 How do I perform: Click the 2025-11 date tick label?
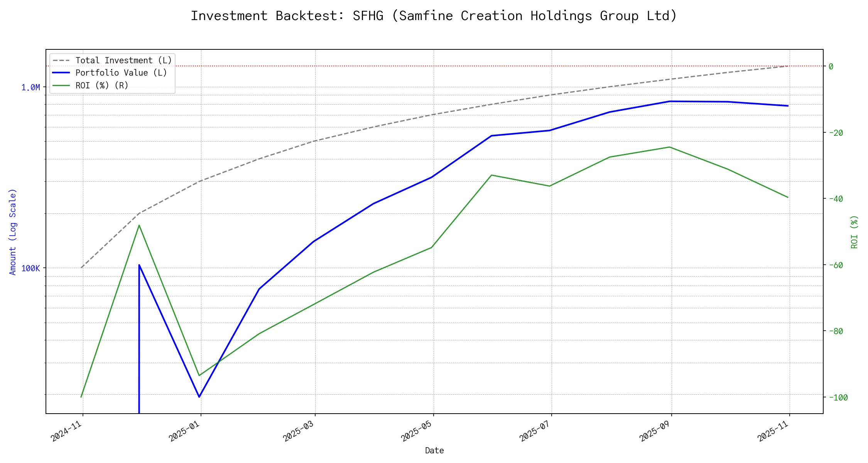click(773, 431)
